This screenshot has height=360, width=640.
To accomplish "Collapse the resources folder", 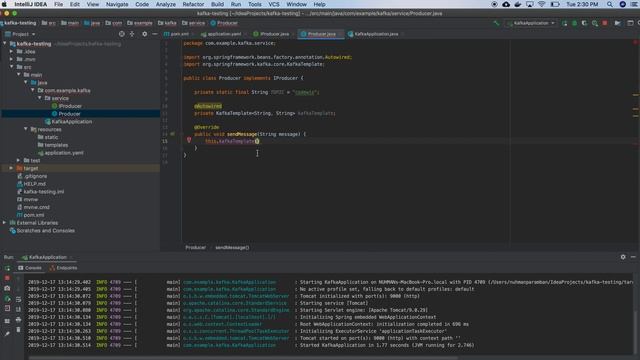I will (x=26, y=129).
